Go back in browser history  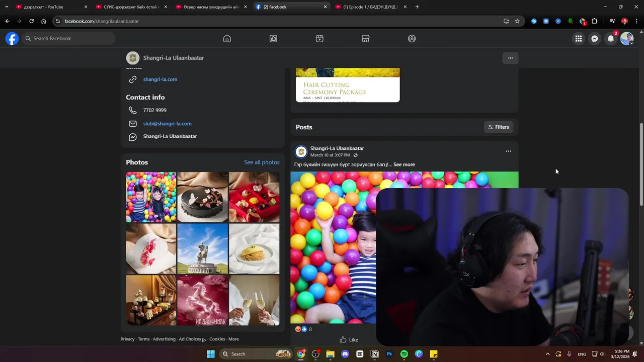[7, 21]
